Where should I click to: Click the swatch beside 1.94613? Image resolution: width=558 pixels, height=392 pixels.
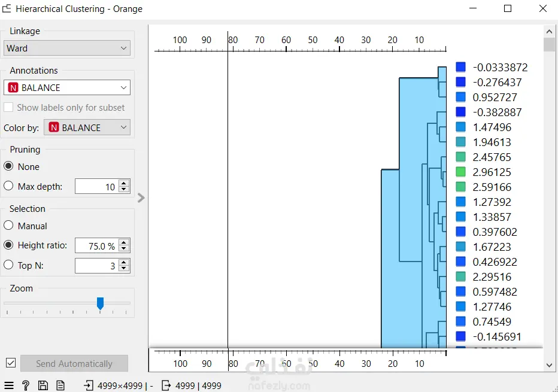460,142
